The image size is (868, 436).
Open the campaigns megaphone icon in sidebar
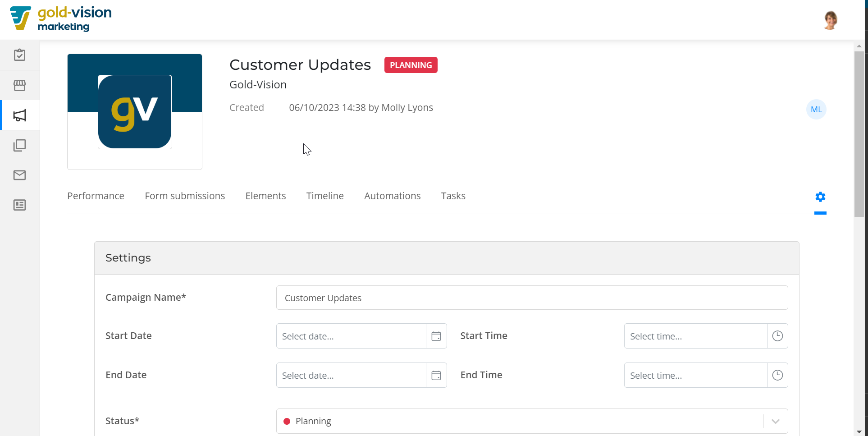click(x=19, y=115)
